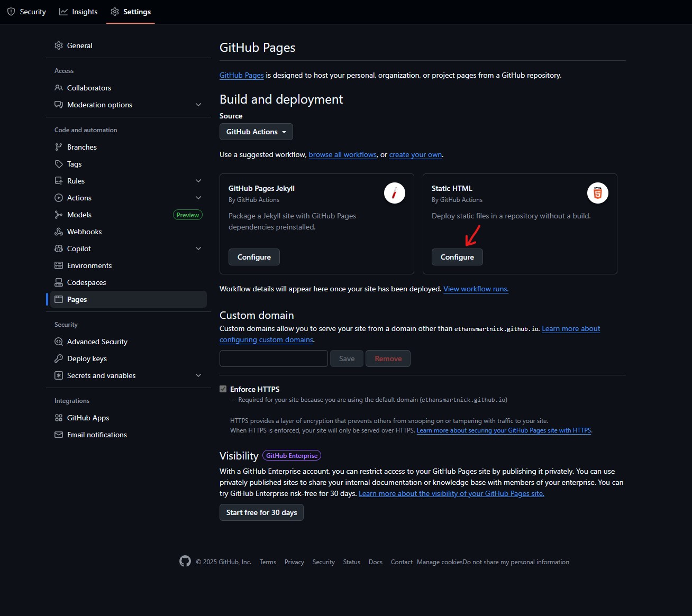This screenshot has width=692, height=616.
Task: Click the Deploy keys key icon
Action: click(x=59, y=358)
